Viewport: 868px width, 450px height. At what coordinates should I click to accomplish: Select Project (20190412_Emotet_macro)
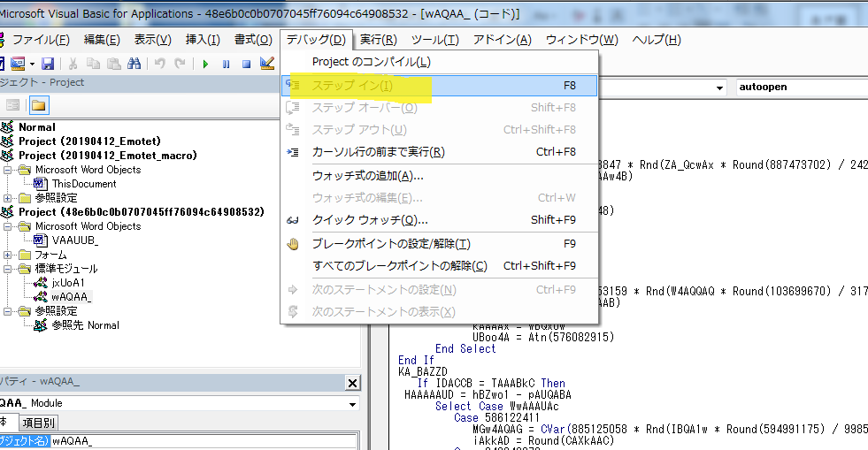click(108, 156)
